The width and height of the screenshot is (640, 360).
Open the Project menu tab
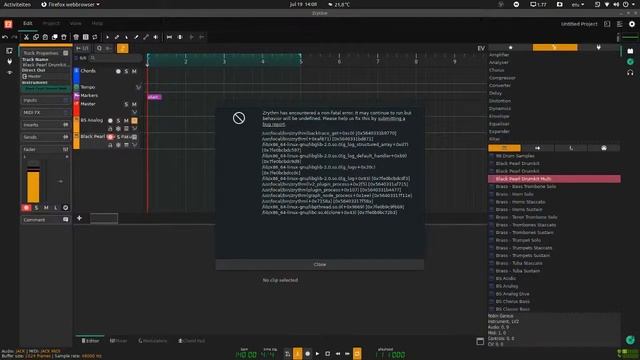(51, 23)
